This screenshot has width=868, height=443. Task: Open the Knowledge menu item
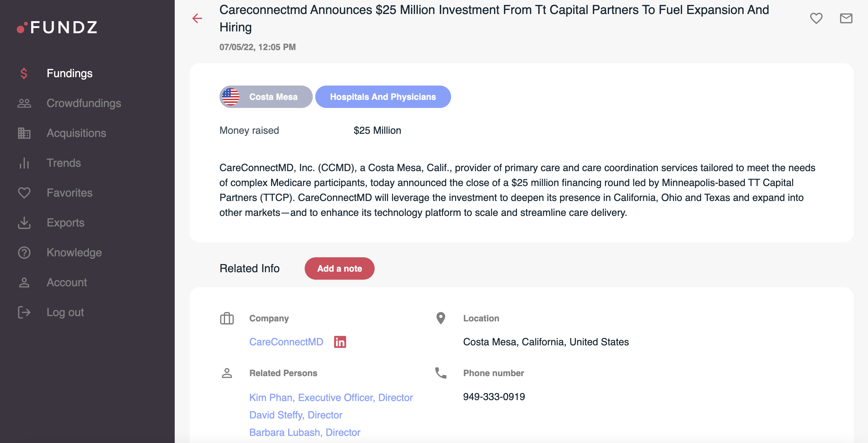click(x=74, y=253)
